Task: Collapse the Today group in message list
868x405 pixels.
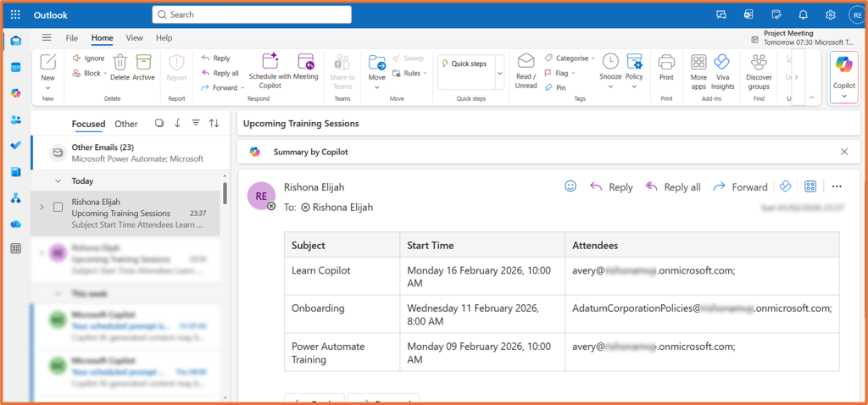Action: pyautogui.click(x=58, y=180)
